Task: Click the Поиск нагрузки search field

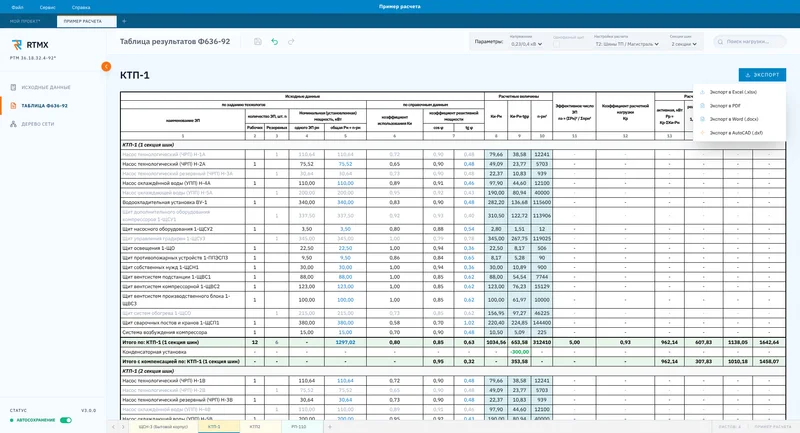Action: 750,42
